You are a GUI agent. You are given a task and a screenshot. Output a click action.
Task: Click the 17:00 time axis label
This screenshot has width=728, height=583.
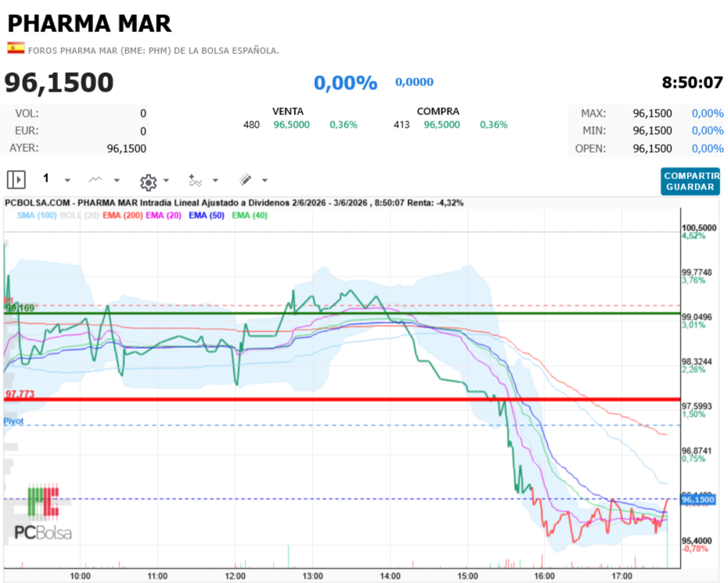(622, 576)
